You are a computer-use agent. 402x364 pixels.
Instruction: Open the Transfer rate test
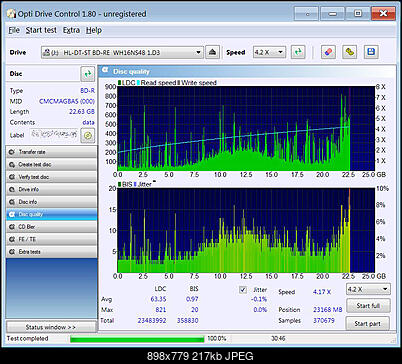(x=51, y=152)
